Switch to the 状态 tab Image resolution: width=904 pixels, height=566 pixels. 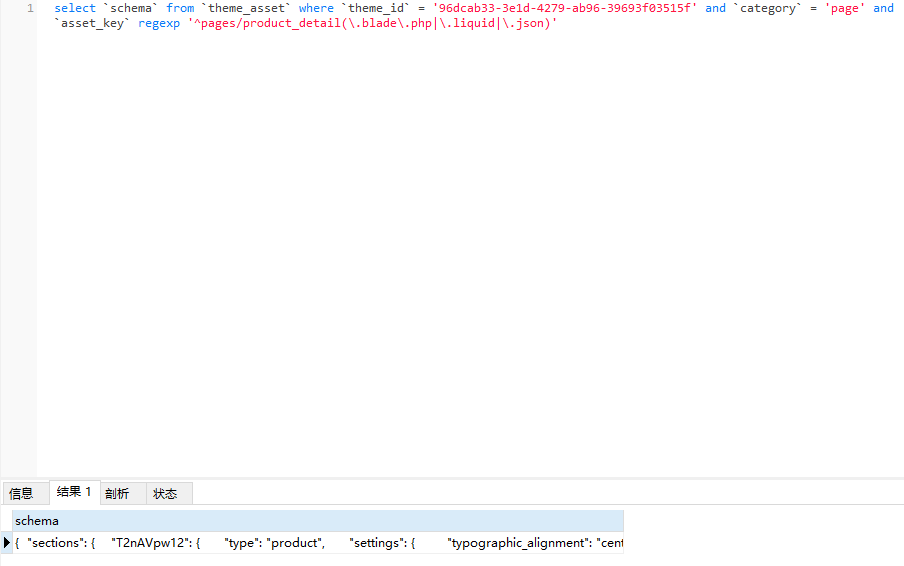coord(165,493)
